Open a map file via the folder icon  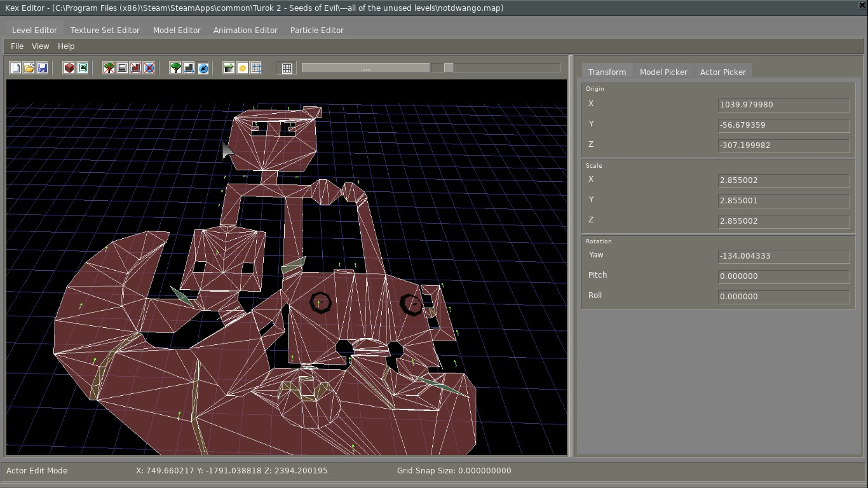pos(29,68)
